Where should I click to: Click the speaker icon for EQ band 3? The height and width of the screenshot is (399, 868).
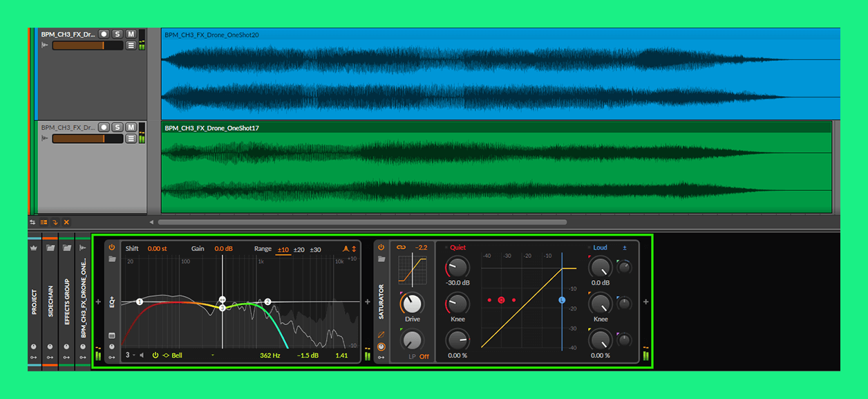[x=142, y=355]
